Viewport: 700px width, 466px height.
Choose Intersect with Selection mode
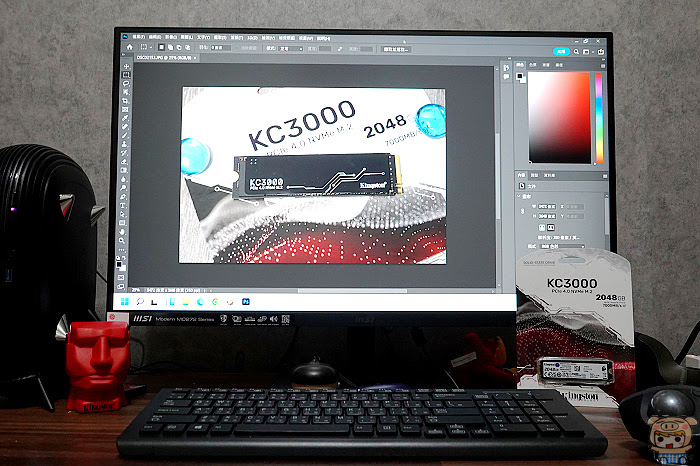coord(188,47)
